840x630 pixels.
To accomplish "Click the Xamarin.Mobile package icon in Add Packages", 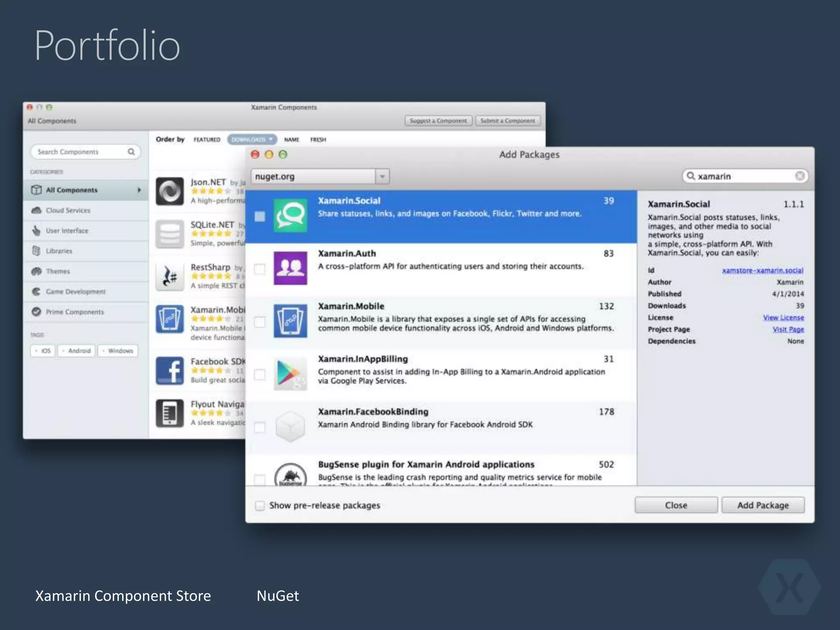I will point(290,321).
